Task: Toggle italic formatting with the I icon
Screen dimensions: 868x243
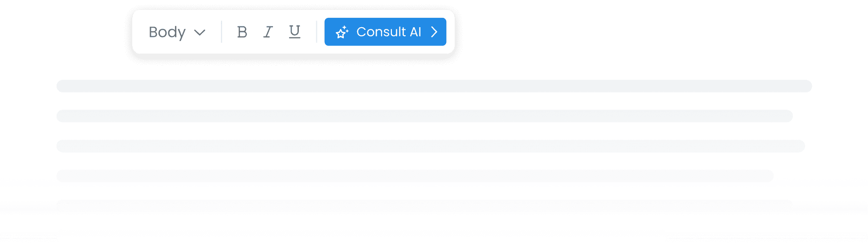Action: coord(268,32)
